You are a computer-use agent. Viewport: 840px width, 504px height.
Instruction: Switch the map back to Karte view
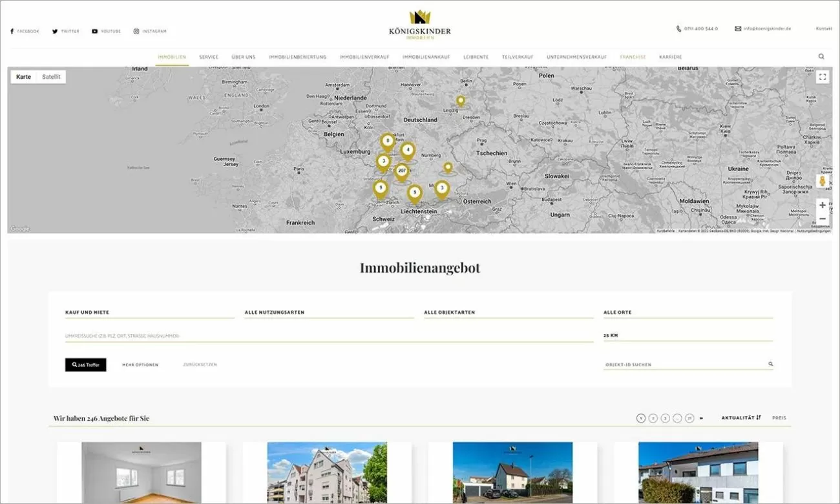pos(23,76)
